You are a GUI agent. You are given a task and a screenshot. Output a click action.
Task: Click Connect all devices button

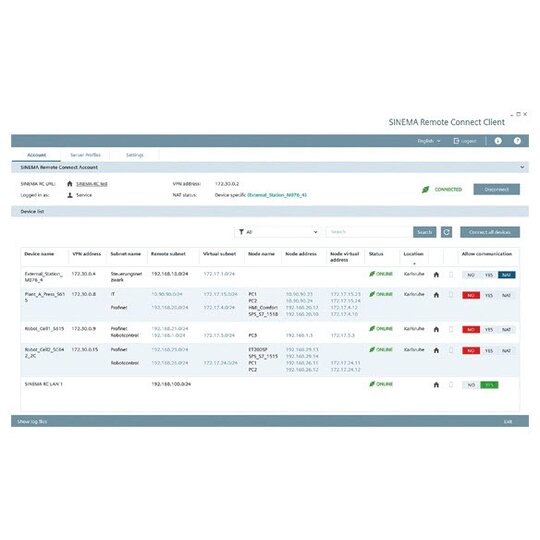[x=489, y=232]
